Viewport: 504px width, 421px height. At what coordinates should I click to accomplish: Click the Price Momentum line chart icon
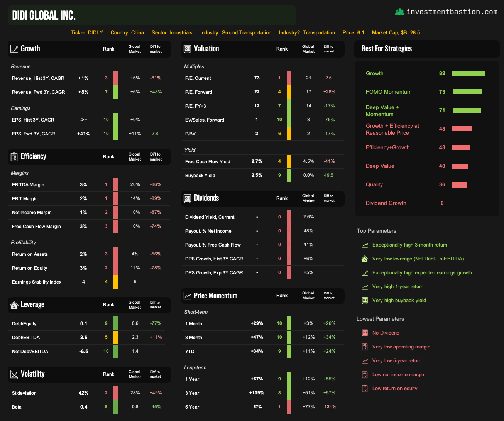(x=187, y=296)
